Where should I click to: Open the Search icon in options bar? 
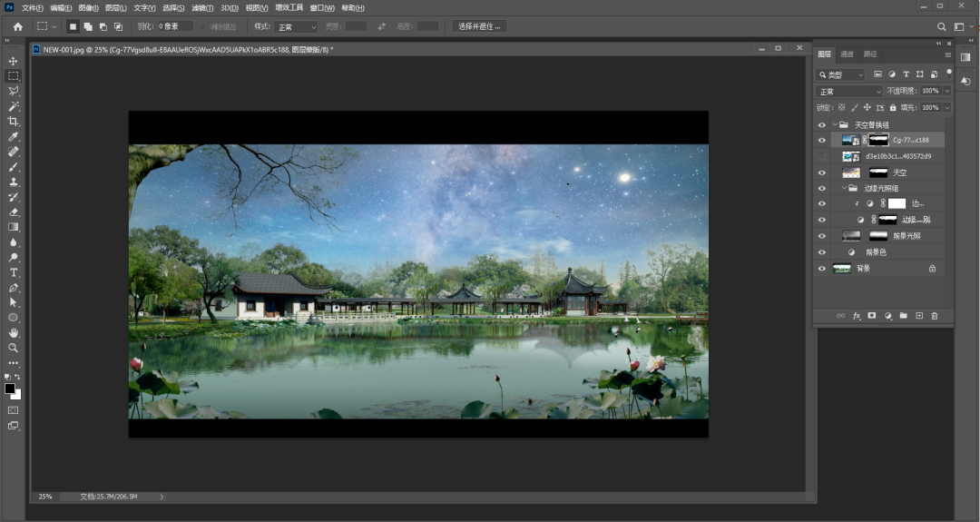[941, 26]
